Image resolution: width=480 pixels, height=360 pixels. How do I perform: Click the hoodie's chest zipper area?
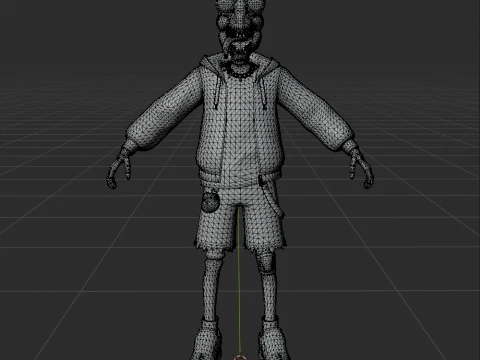(x=240, y=130)
